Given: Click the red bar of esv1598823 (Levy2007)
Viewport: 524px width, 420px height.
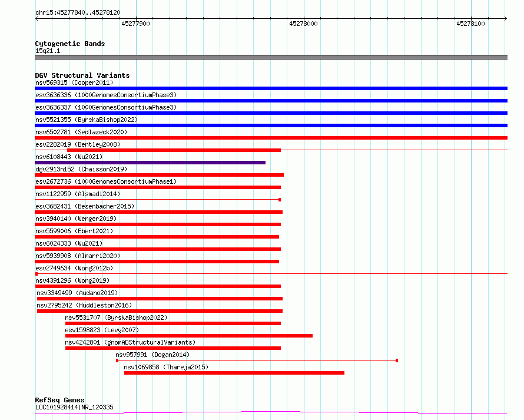Looking at the screenshot, I should pos(189,336).
